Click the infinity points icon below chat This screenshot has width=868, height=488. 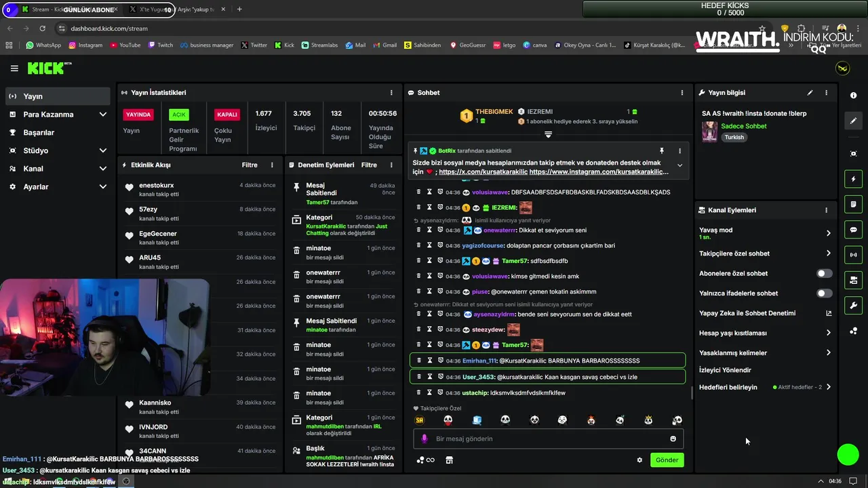click(425, 460)
